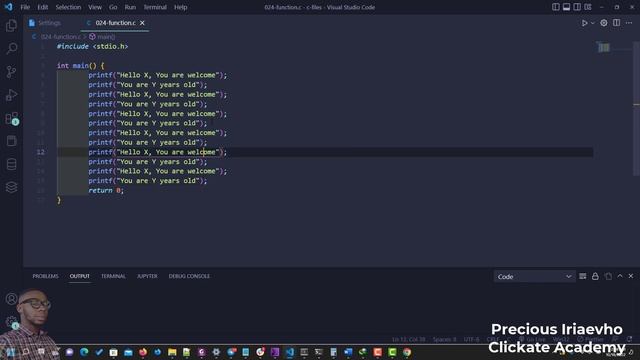
Task: Open File Explorer folder in taskbar
Action: [172, 352]
